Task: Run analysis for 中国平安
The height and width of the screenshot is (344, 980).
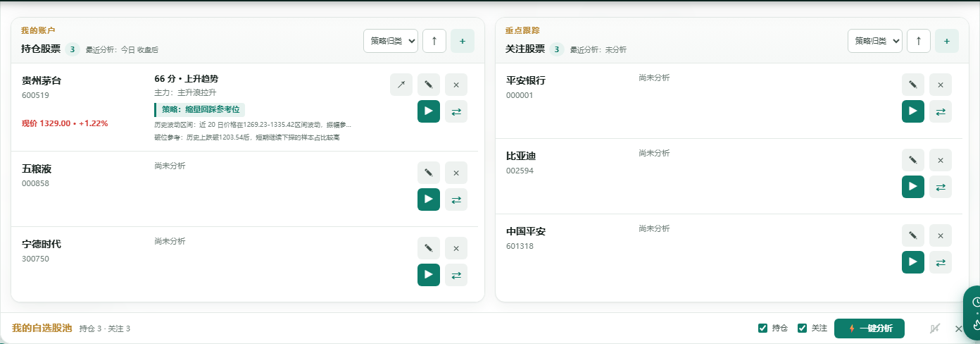Action: [913, 262]
